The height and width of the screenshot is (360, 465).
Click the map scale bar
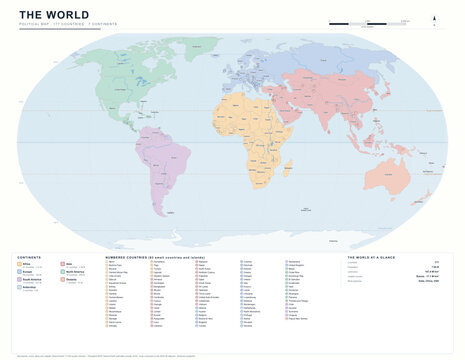click(x=368, y=24)
